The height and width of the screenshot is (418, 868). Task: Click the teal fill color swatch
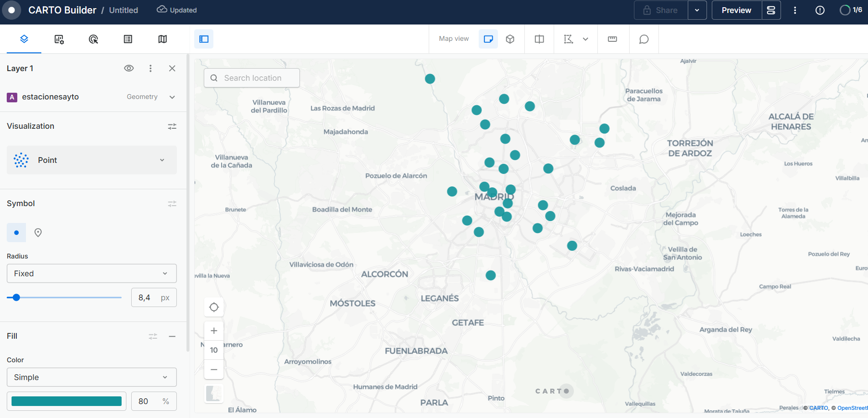(x=66, y=401)
